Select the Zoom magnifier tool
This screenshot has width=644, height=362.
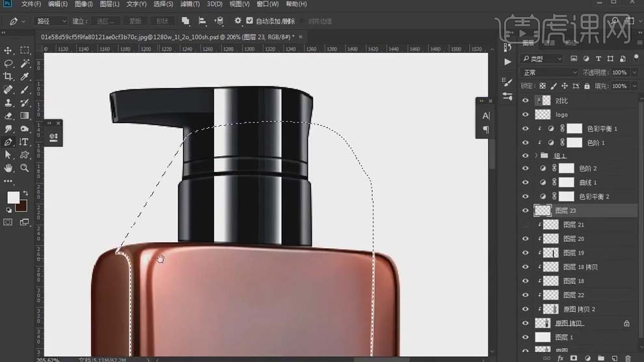(x=25, y=168)
